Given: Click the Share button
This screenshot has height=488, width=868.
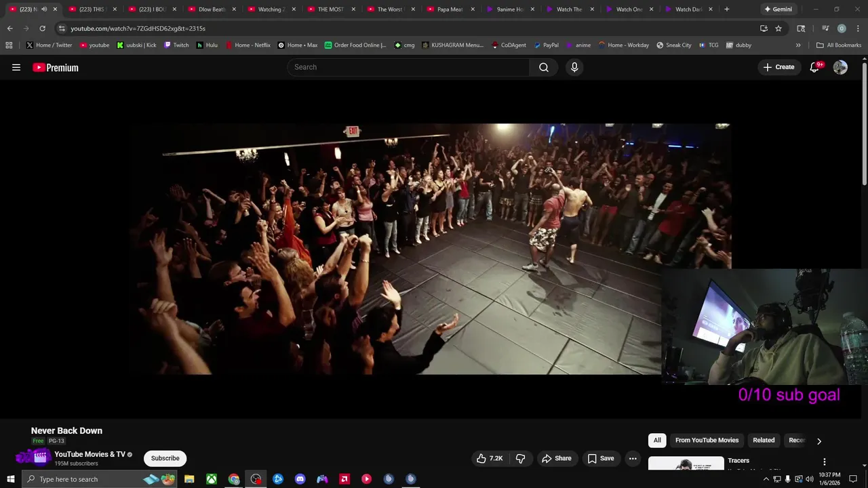Looking at the screenshot, I should pos(556,459).
